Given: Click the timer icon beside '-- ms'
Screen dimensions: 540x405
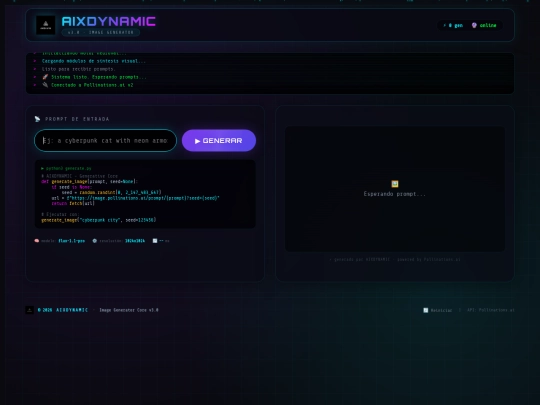Looking at the screenshot, I should coord(155,241).
